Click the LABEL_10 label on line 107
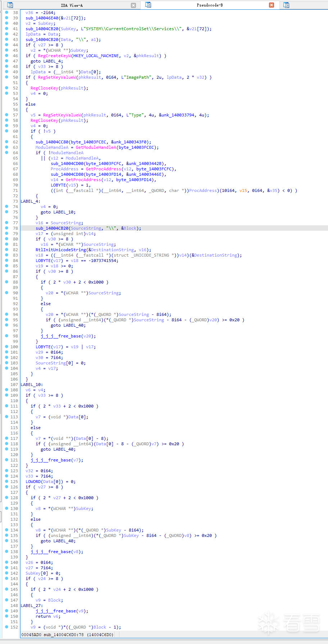This screenshot has height=644, width=328. click(x=31, y=385)
